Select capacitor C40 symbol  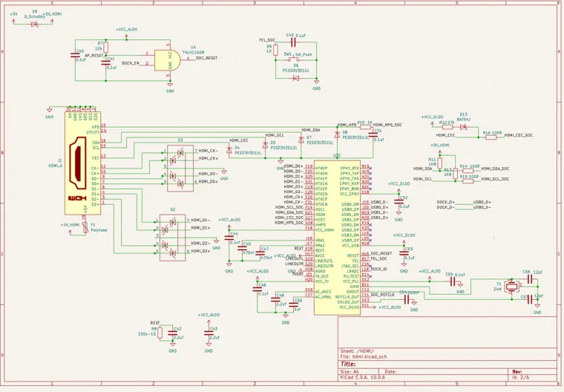pos(75,55)
